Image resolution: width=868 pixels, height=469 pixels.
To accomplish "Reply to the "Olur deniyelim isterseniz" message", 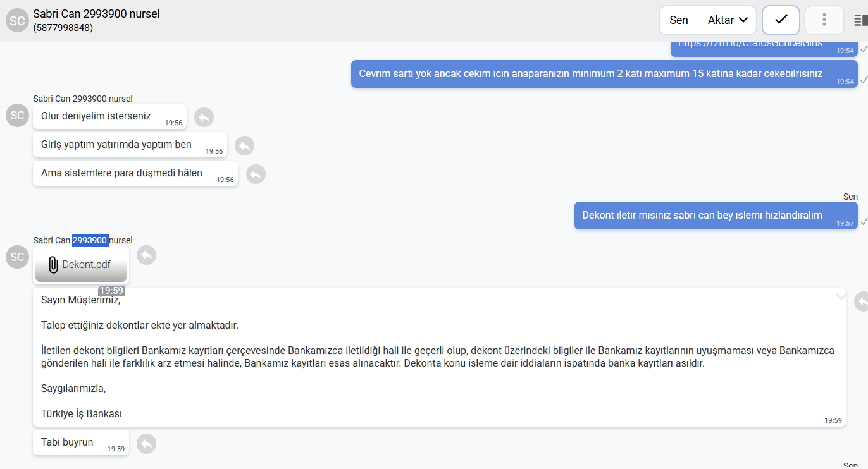I will 204,118.
